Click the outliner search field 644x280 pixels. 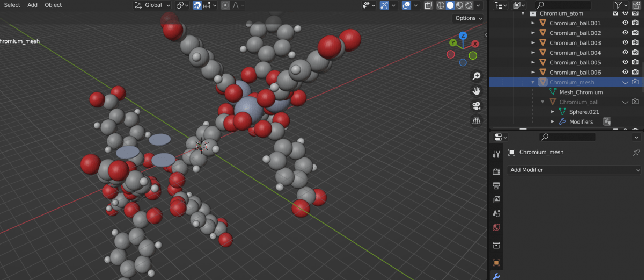pyautogui.click(x=562, y=5)
